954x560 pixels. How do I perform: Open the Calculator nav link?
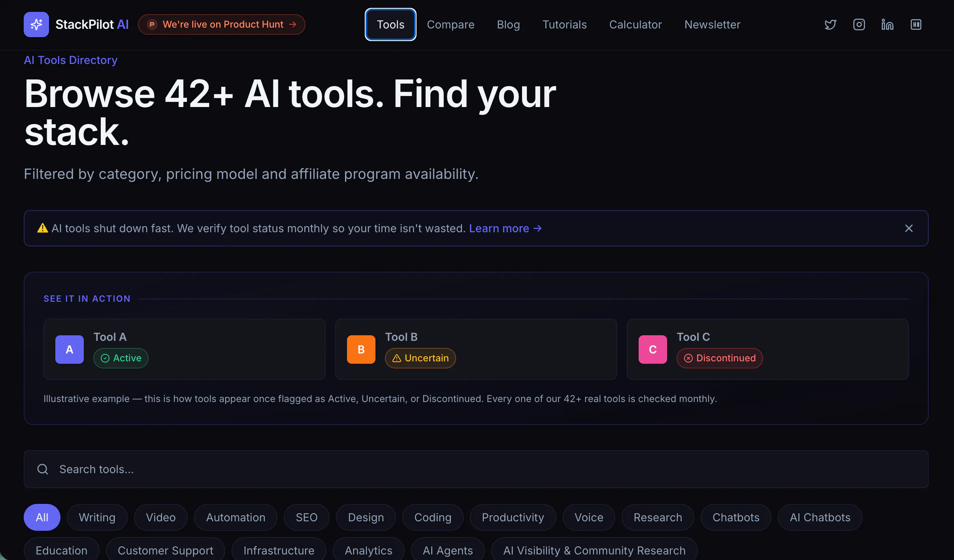pyautogui.click(x=635, y=24)
